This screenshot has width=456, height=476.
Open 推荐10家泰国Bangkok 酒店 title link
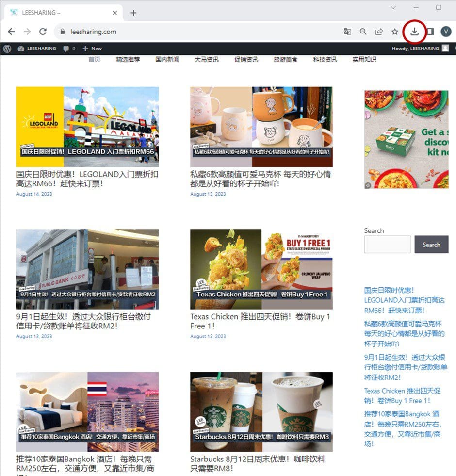[x=85, y=465]
